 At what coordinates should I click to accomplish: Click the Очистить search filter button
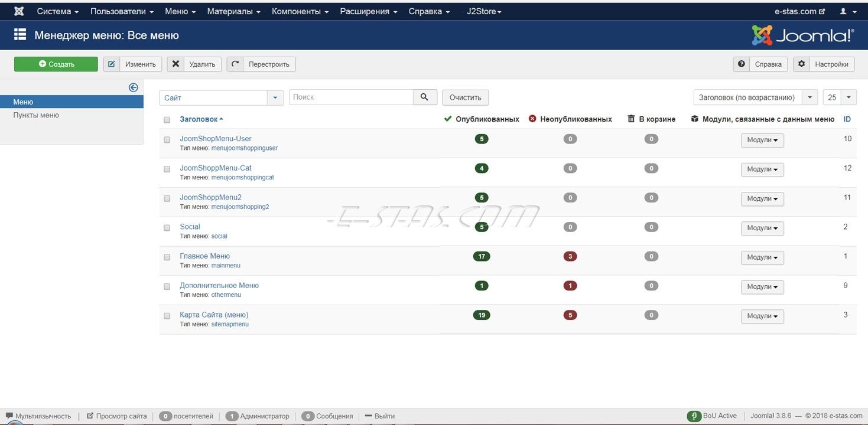point(466,97)
